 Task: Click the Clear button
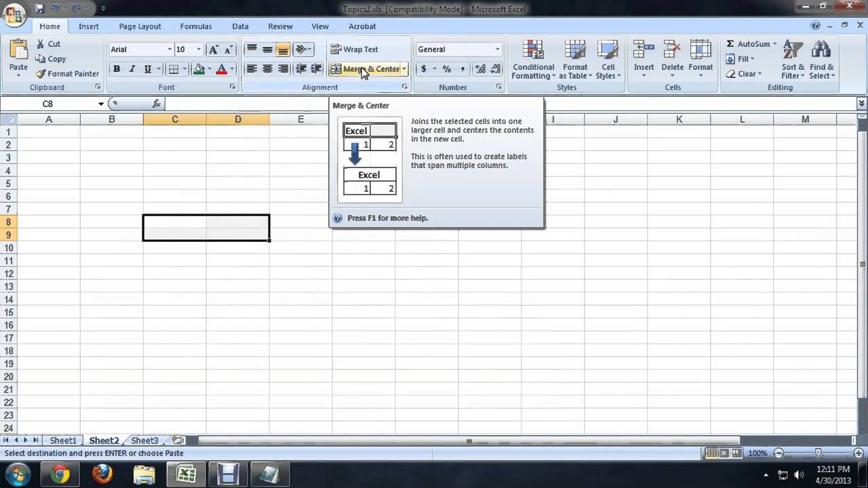[742, 74]
